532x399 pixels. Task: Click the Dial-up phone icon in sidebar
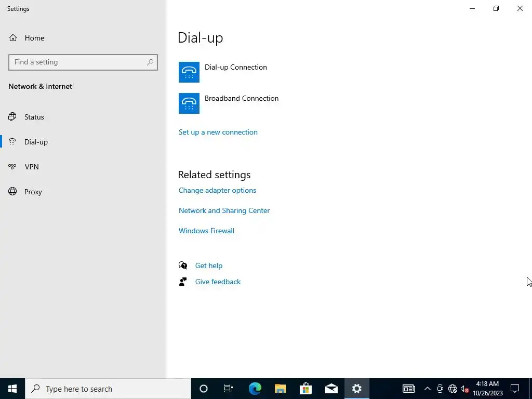pyautogui.click(x=12, y=141)
